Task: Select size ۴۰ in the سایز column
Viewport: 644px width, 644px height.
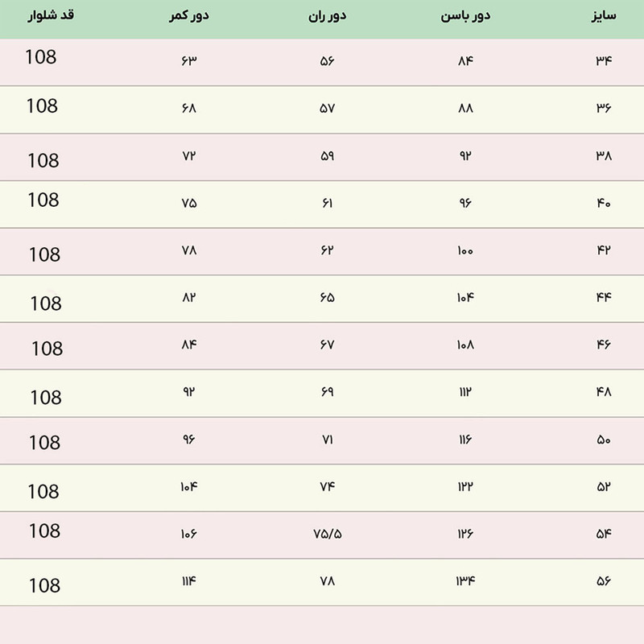Action: (604, 203)
